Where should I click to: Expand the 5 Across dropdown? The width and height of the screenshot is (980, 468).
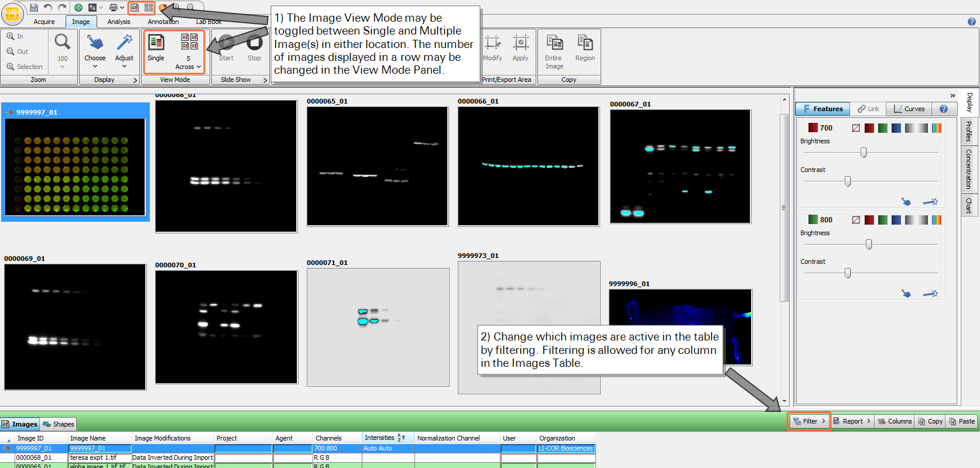[x=189, y=67]
